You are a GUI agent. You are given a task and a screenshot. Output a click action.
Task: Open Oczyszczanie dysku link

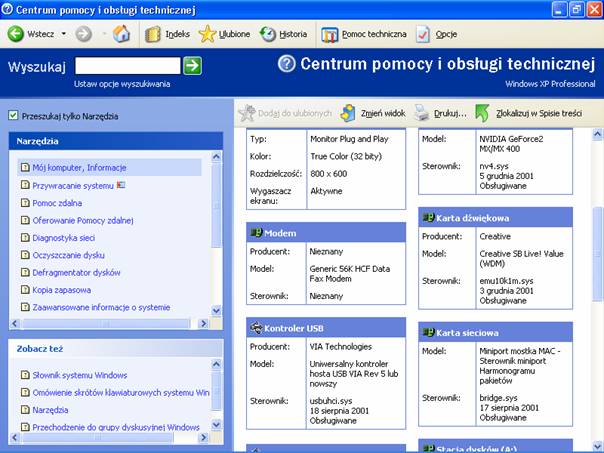pos(68,255)
